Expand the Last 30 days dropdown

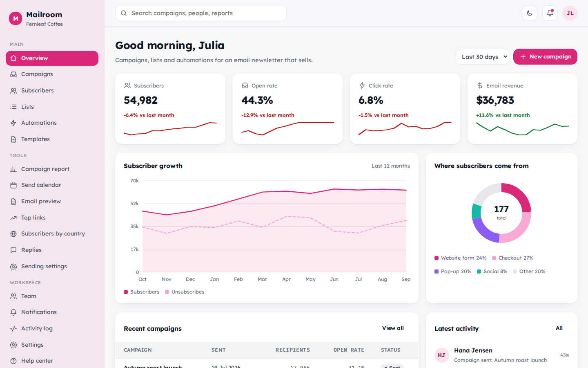482,57
